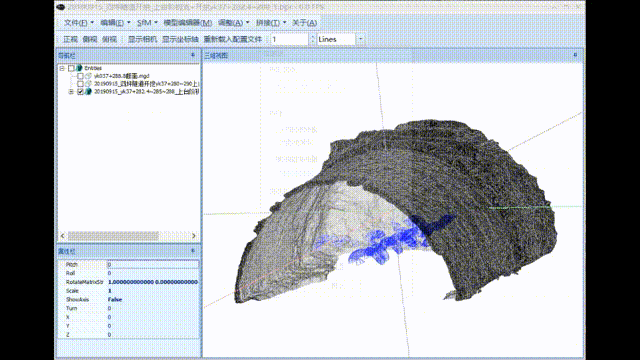The height and width of the screenshot is (360, 640).
Task: Click the navigation scrollbar left arrow
Action: click(x=62, y=236)
